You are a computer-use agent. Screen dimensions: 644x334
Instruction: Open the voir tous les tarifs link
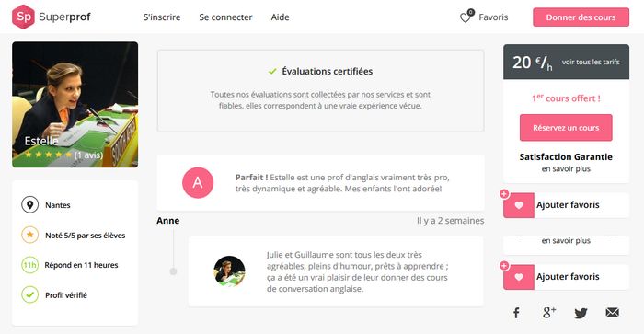point(591,62)
